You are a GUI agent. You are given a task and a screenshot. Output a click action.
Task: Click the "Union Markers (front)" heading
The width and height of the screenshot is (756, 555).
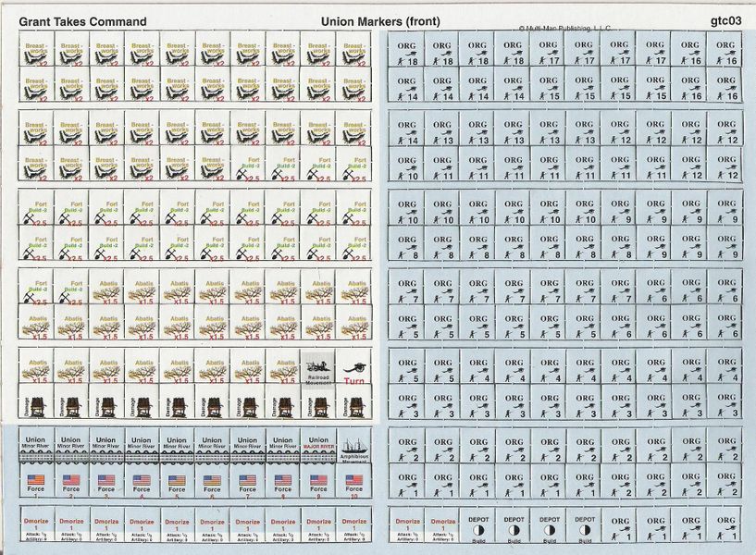pos(380,21)
